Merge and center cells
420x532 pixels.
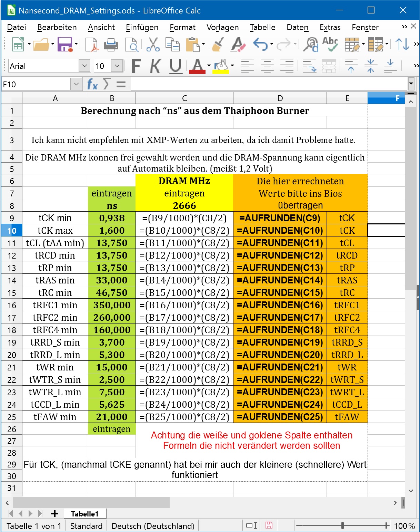coord(329,66)
